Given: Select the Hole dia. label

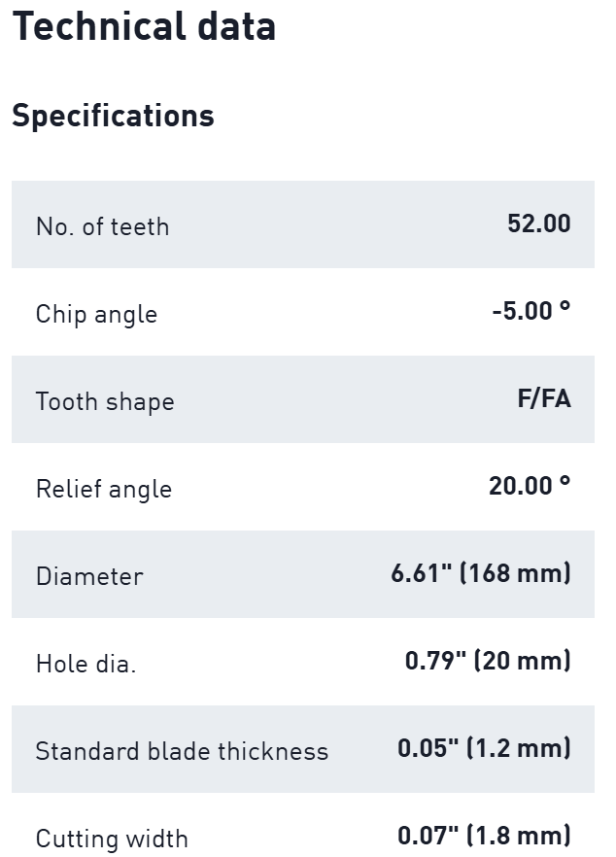Looking at the screenshot, I should [x=86, y=664].
